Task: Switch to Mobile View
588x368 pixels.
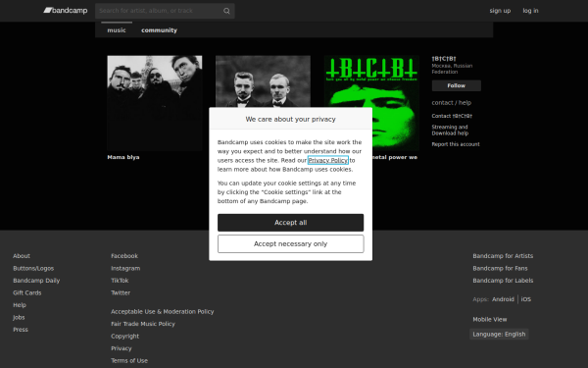Action: click(489, 320)
